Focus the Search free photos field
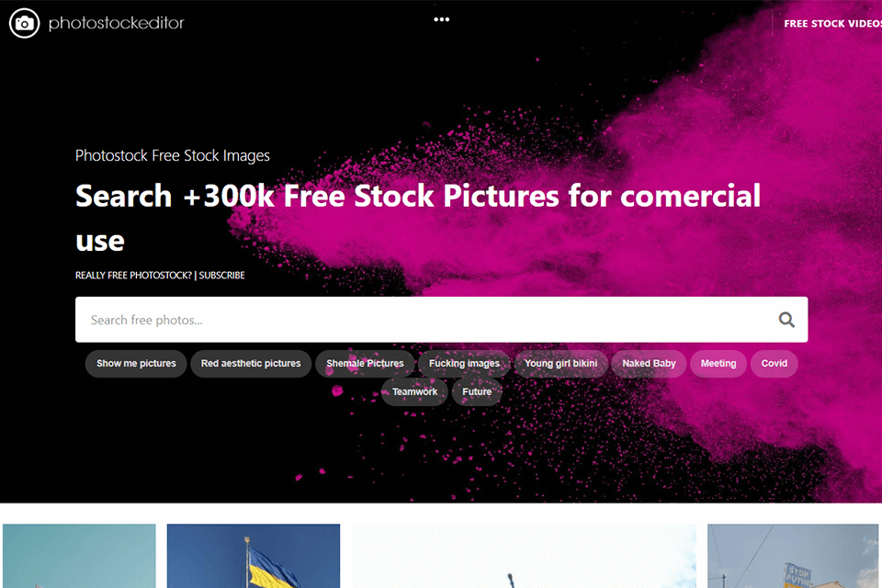Image resolution: width=882 pixels, height=588 pixels. pyautogui.click(x=442, y=320)
